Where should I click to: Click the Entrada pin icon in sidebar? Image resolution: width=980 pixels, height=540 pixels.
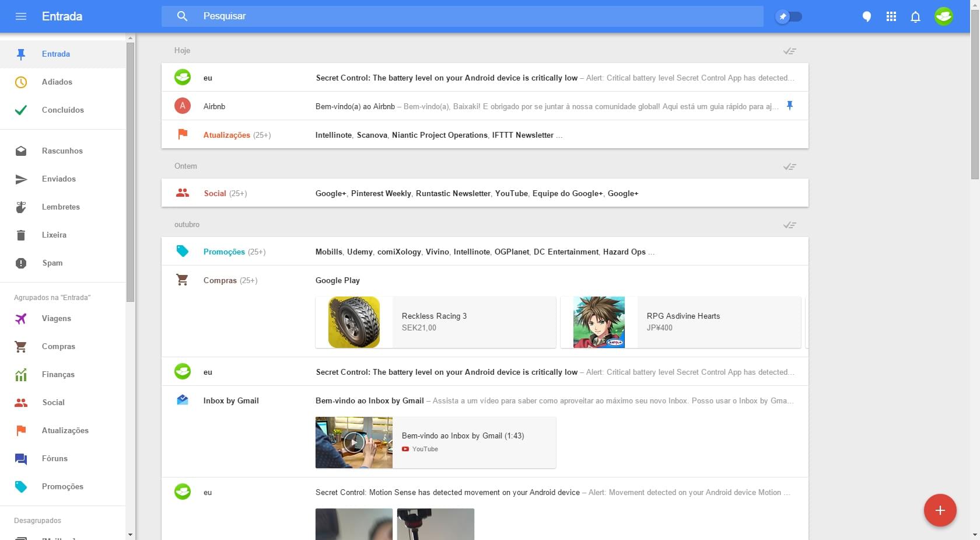click(x=21, y=54)
